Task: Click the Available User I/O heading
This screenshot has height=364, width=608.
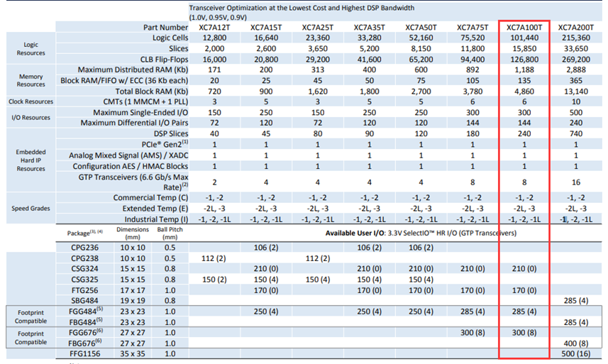Action: [x=421, y=233]
